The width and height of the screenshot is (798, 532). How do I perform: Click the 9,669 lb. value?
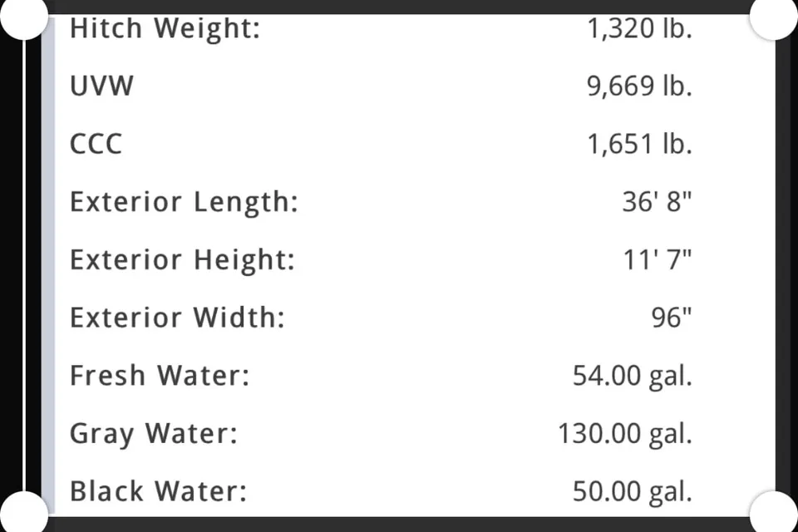tap(640, 86)
